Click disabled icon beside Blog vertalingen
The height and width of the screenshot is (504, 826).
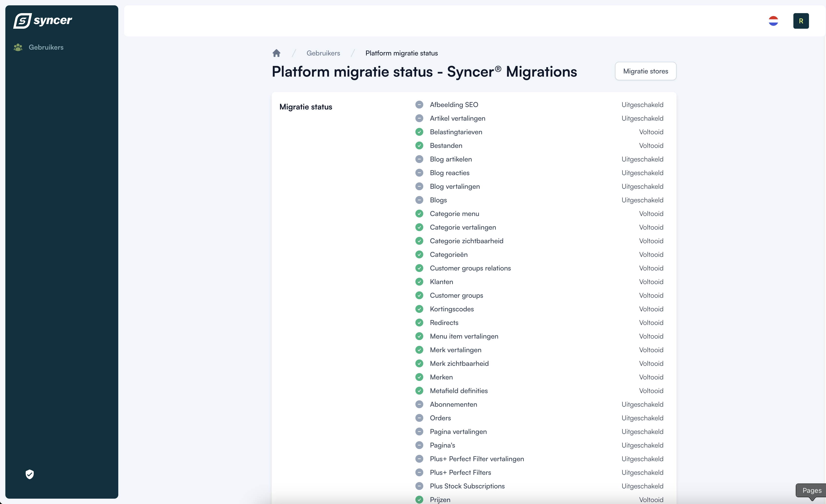click(419, 186)
